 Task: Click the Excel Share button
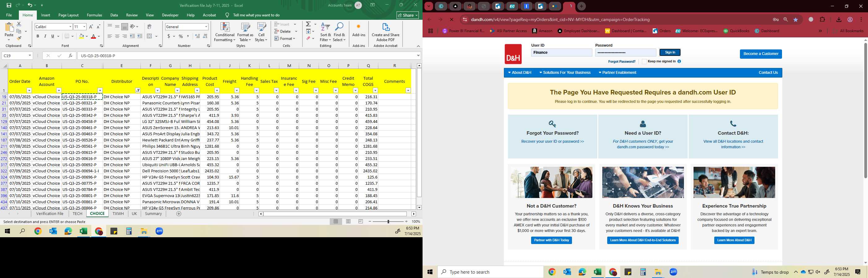pyautogui.click(x=407, y=15)
